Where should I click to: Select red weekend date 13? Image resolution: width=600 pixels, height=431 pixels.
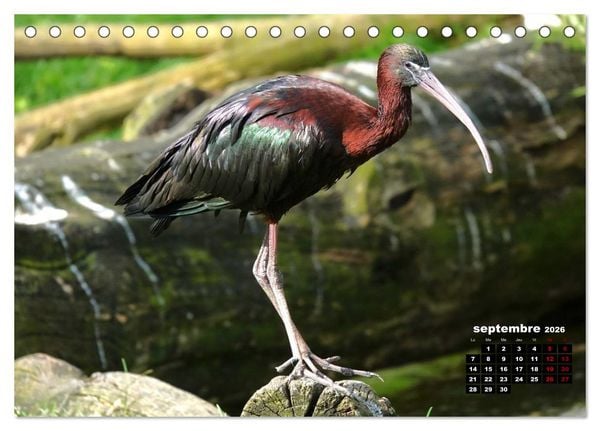click(x=565, y=359)
